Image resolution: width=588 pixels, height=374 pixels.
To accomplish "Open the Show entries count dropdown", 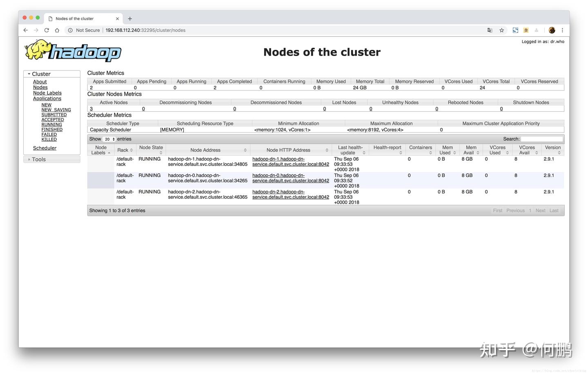I will (109, 139).
